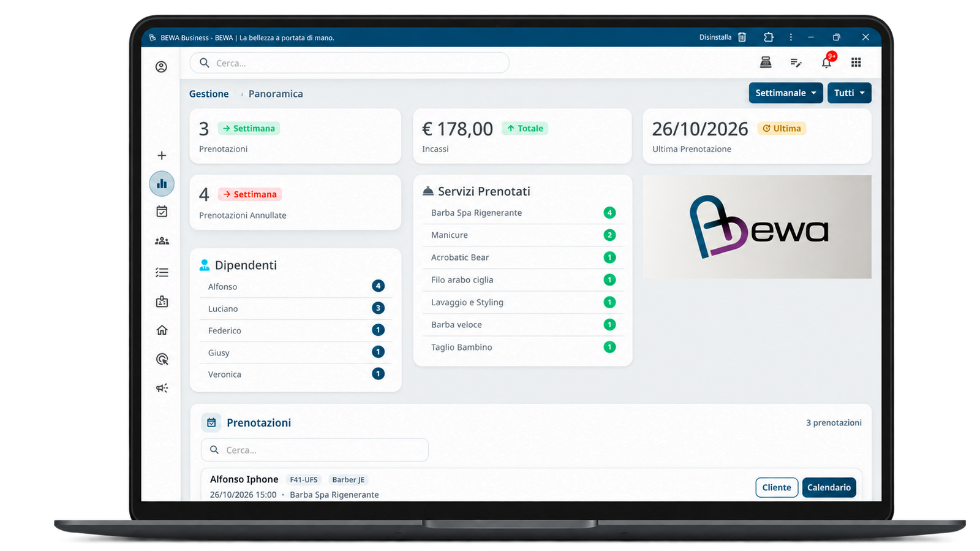Click the BEWA logo image
The image size is (980, 551).
point(757,227)
